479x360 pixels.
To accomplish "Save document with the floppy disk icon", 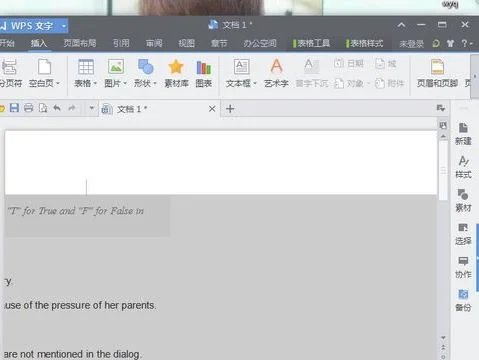I will 14,108.
